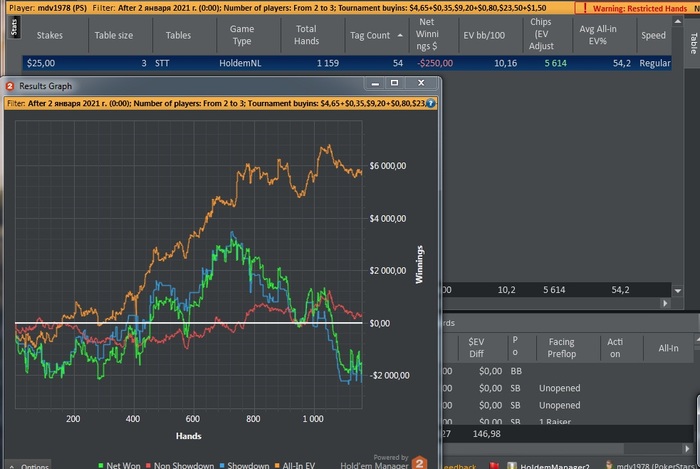Toggle the All-In EV legend series
The width and height of the screenshot is (700, 469).
click(295, 465)
